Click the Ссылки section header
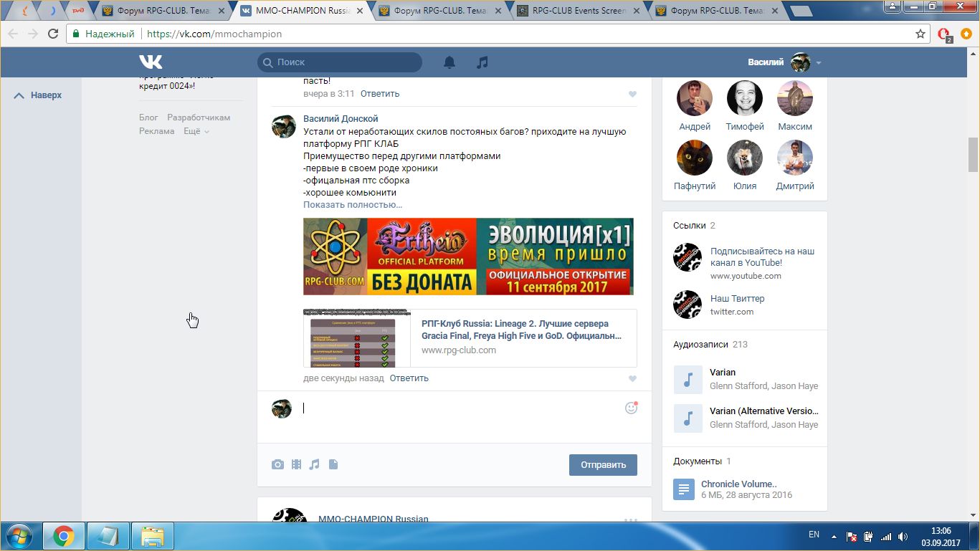 point(689,226)
